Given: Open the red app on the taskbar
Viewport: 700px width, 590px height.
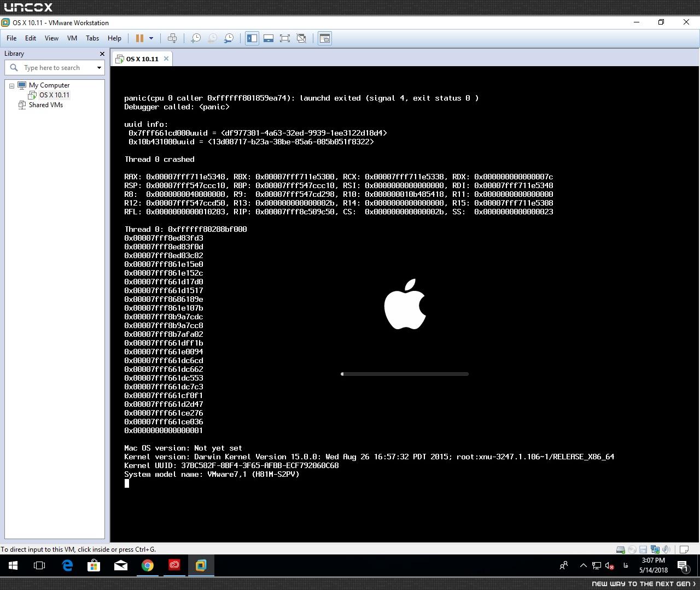Looking at the screenshot, I should (174, 565).
